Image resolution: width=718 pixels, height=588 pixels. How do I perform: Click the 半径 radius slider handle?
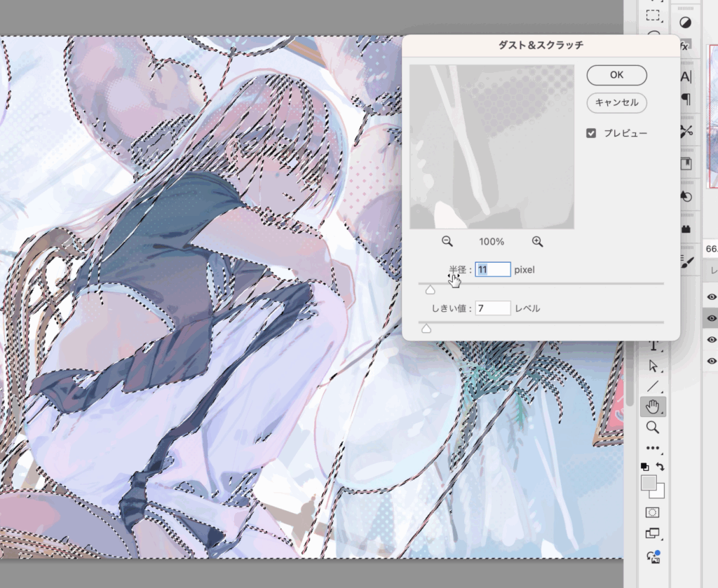[430, 289]
